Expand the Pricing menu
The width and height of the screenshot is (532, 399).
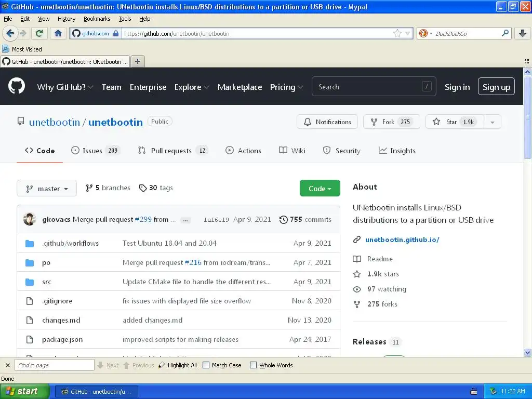click(286, 87)
